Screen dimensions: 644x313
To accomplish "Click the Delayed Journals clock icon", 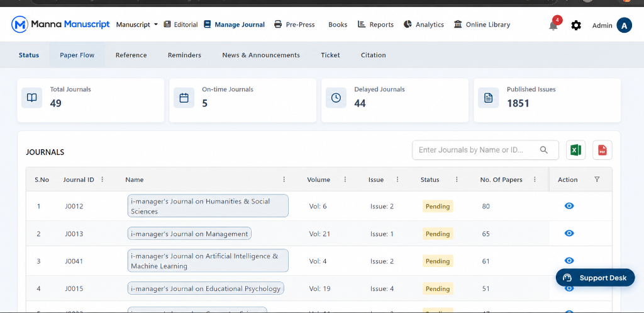I will click(336, 98).
